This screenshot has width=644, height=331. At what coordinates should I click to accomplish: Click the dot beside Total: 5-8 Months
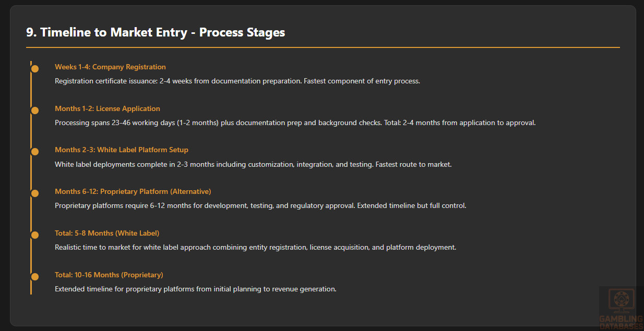coord(35,235)
